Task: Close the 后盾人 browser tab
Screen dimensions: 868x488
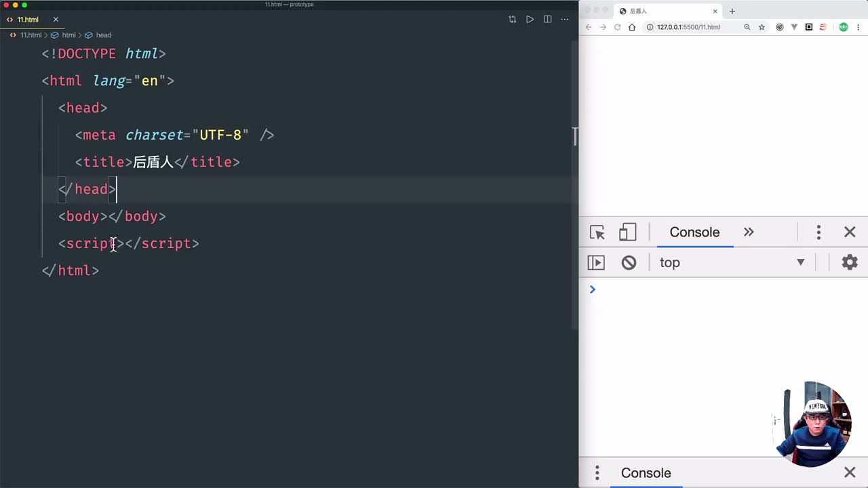Action: 715,11
